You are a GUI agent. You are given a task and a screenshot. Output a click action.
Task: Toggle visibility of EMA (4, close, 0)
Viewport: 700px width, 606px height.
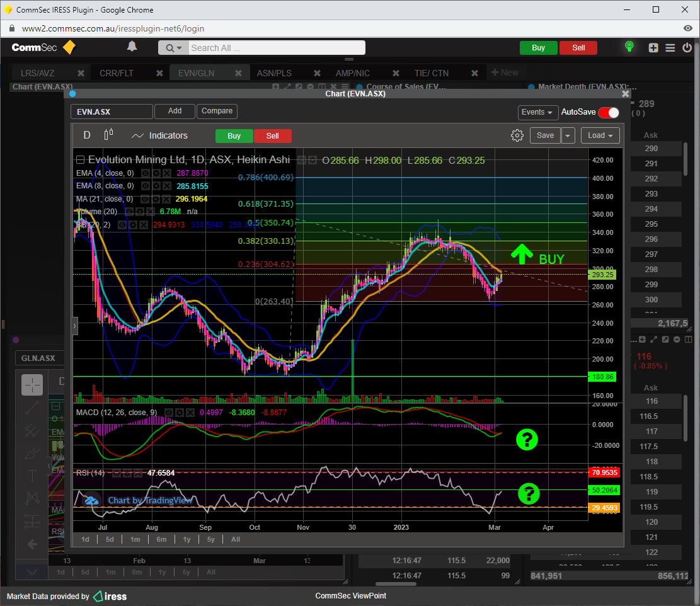pos(146,173)
